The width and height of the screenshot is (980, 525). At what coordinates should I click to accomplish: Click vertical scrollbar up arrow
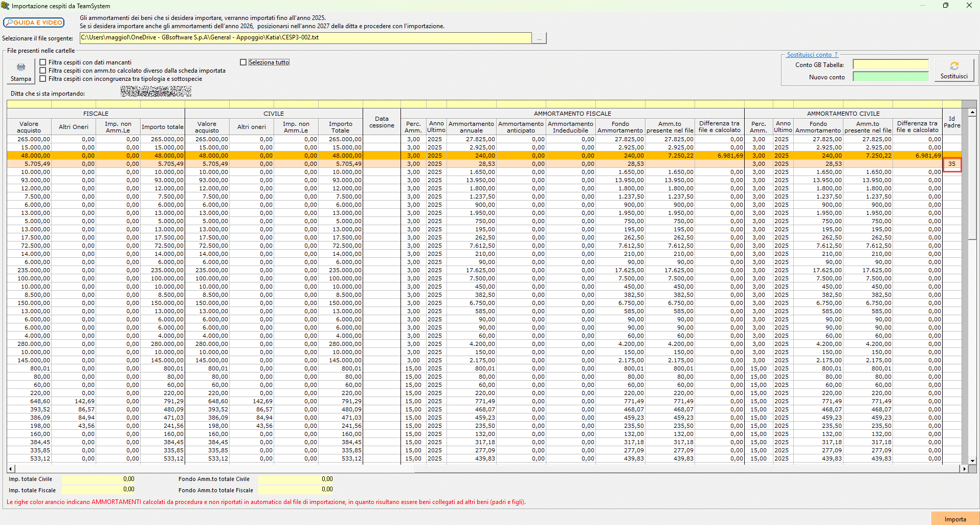(x=972, y=113)
